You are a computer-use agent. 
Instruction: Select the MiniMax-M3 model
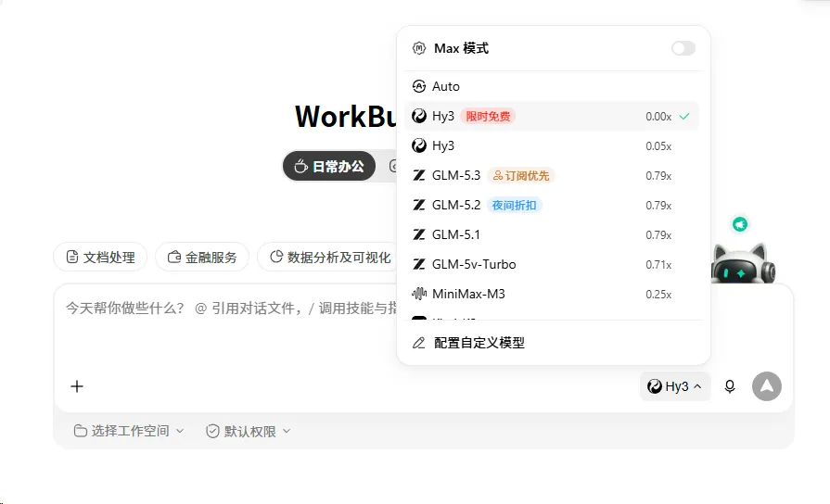coord(552,294)
